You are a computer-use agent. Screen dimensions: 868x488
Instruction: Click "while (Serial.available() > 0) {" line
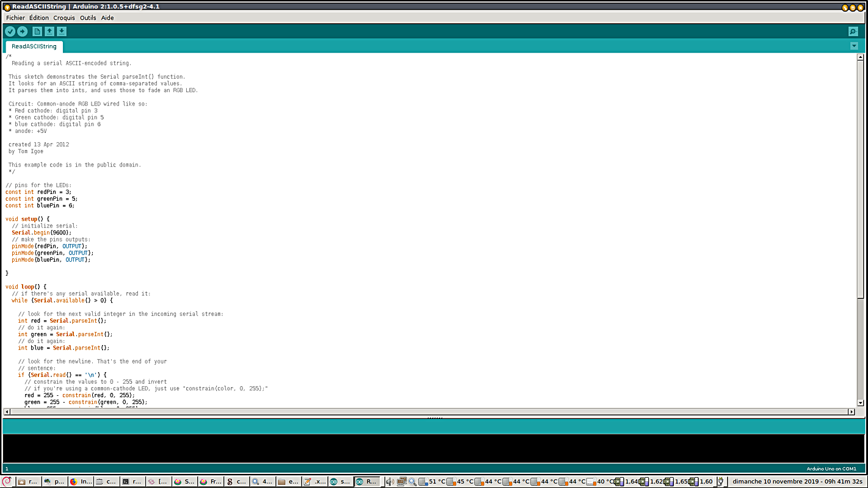pos(62,300)
